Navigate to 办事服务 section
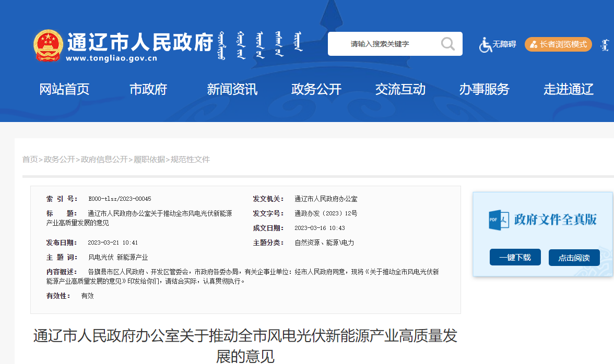 tap(484, 90)
